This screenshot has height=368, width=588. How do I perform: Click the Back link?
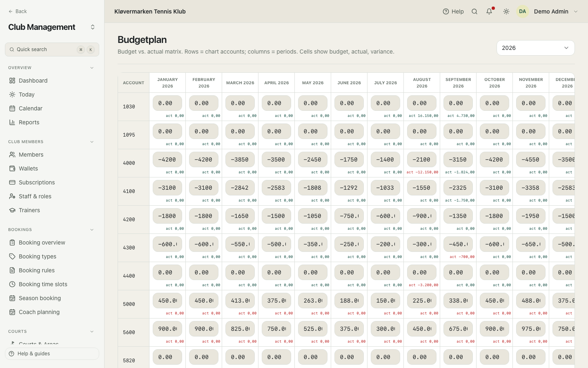(x=18, y=11)
